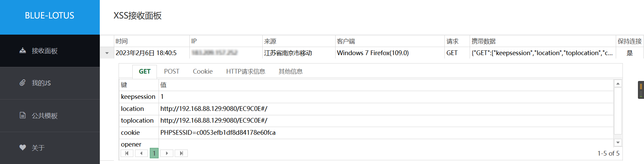
Task: Open the HTTP请求信息 tab
Action: point(246,71)
